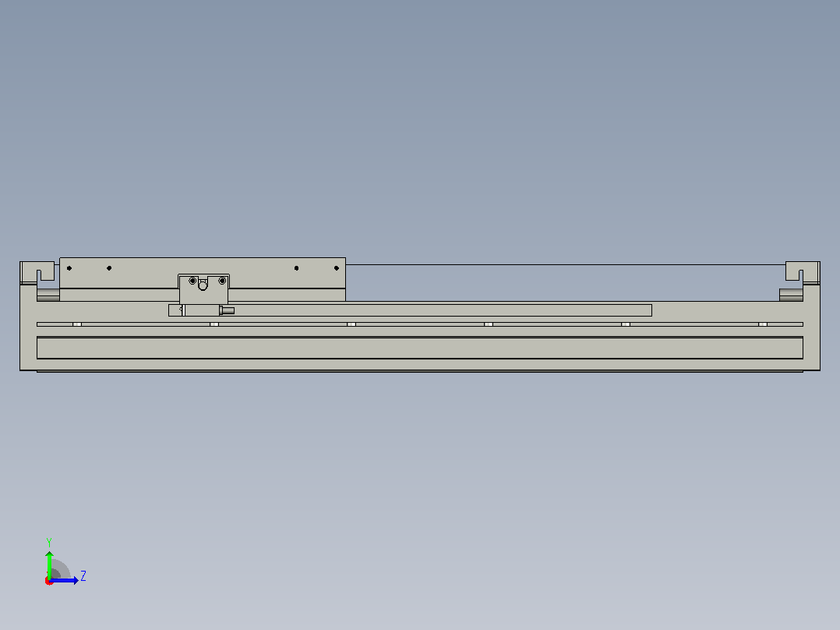The image size is (840, 630).
Task: Click the green Y axis arrow on the triad
Action: 49,564
